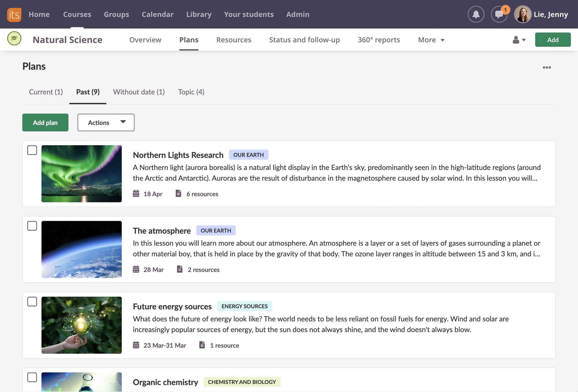Open the Organic chemistry plan title
Image resolution: width=578 pixels, height=392 pixels.
165,382
